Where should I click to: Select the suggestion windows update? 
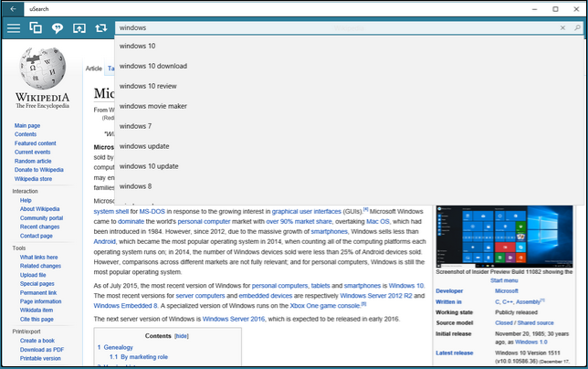tap(350, 146)
